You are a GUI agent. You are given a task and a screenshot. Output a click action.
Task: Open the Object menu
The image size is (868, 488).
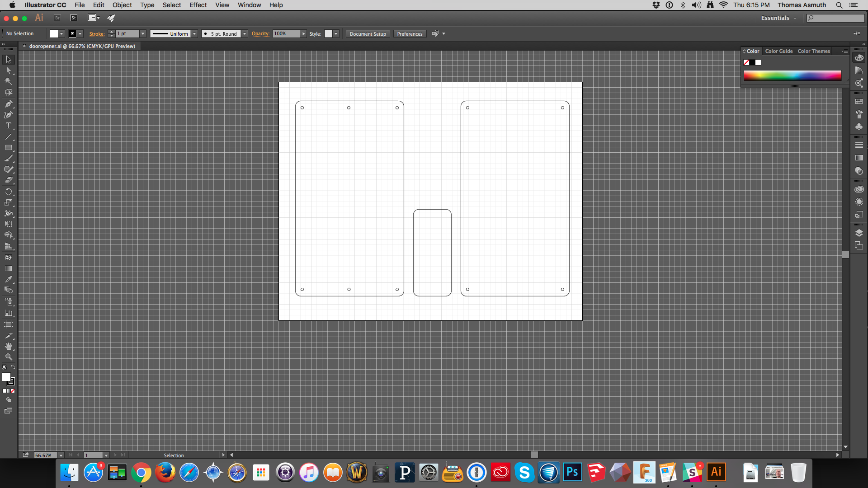(122, 5)
